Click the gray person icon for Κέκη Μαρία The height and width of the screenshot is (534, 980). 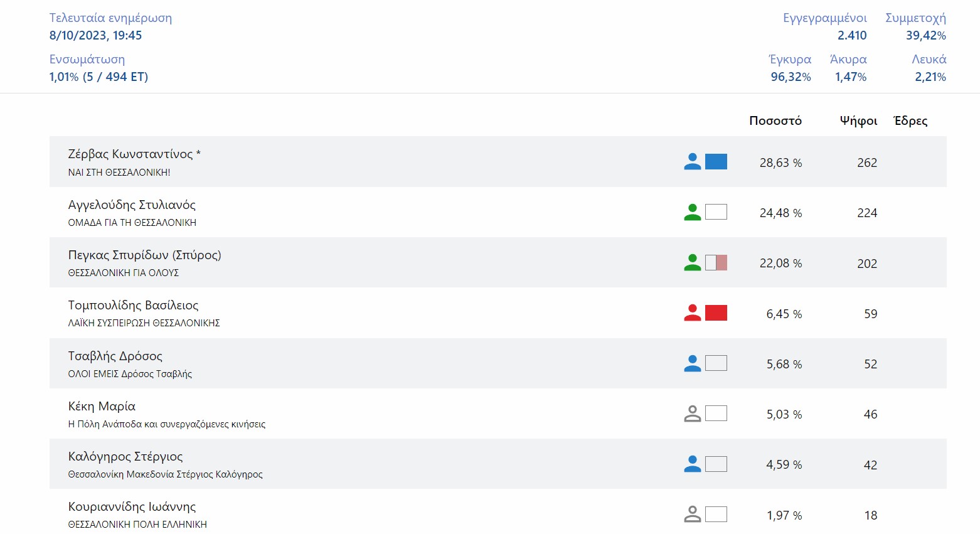(692, 414)
